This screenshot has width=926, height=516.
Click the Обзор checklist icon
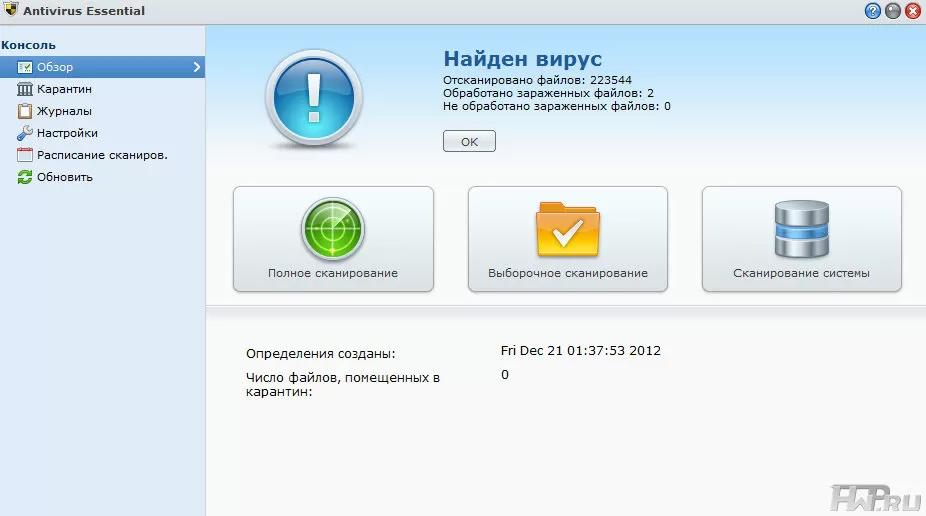tap(25, 67)
